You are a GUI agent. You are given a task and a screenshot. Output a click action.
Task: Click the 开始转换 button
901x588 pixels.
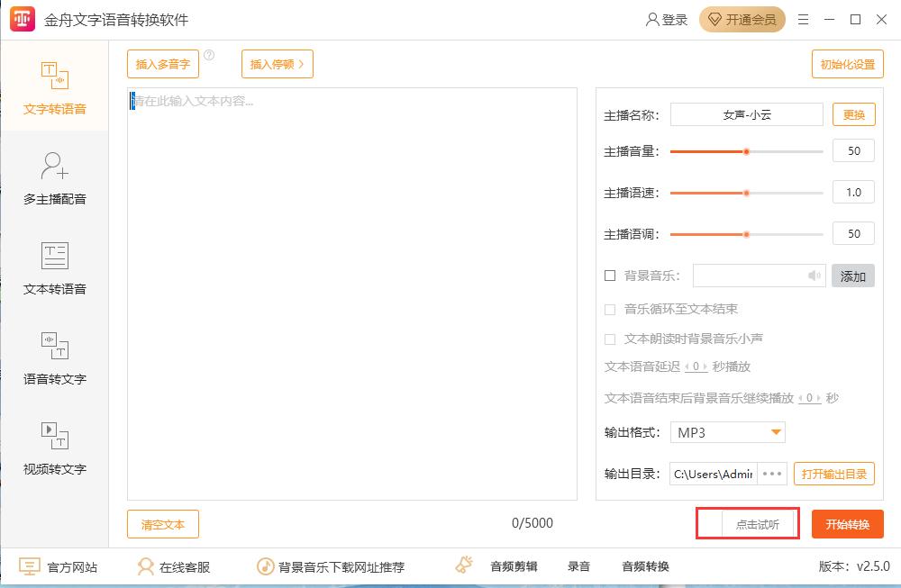click(x=847, y=525)
